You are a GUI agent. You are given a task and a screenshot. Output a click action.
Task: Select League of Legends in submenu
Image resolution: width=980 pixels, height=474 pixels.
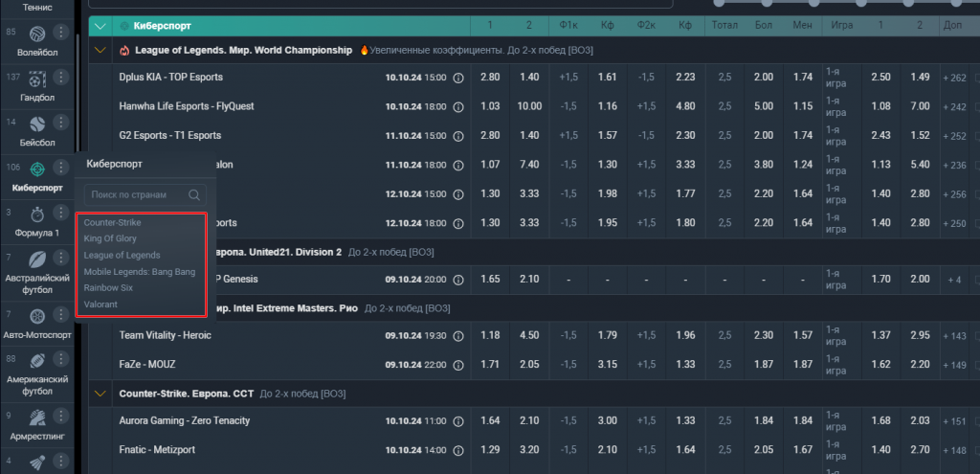pos(122,255)
